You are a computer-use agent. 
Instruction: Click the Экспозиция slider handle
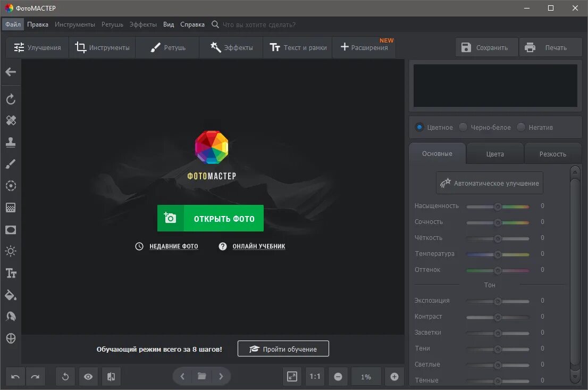click(498, 301)
